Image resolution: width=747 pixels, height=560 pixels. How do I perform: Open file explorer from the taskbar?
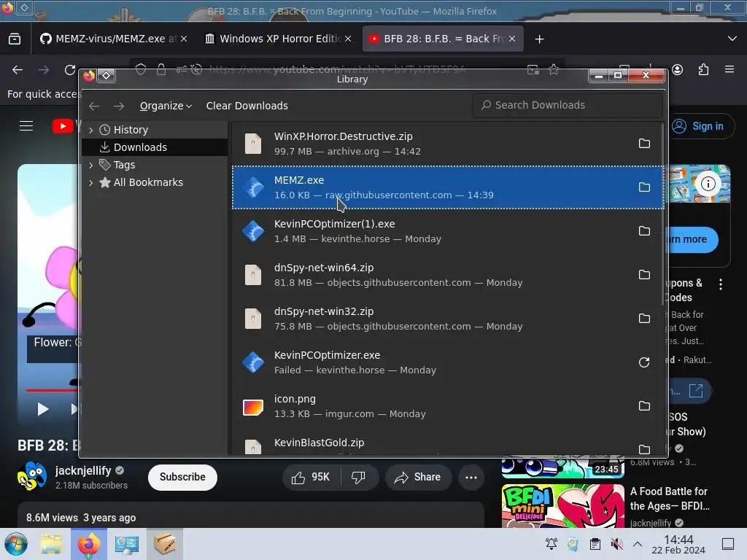[x=51, y=544]
